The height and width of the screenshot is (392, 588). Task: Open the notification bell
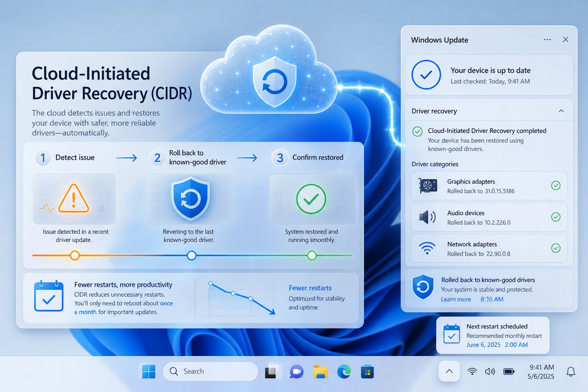point(571,371)
